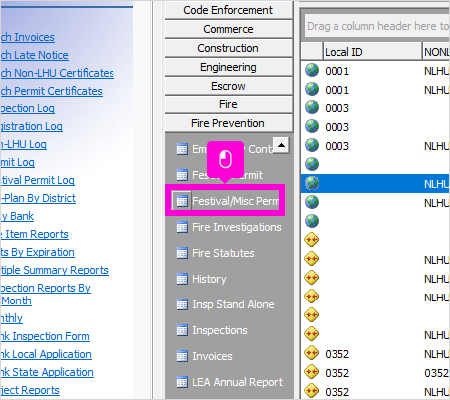Open the History grid icon

(182, 279)
